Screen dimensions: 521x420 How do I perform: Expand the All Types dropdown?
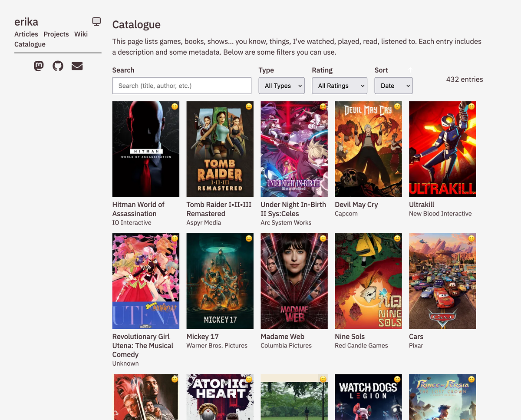point(281,86)
